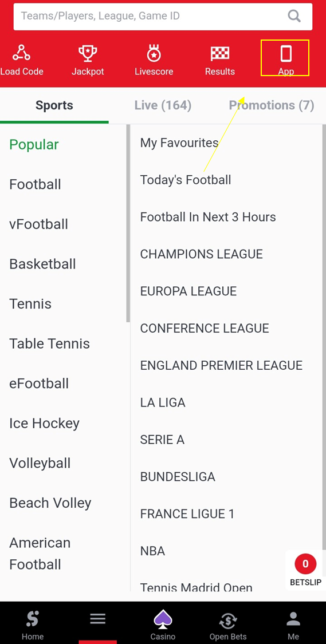Image resolution: width=326 pixels, height=644 pixels.
Task: Select Basketball in the sports list
Action: [x=42, y=264]
